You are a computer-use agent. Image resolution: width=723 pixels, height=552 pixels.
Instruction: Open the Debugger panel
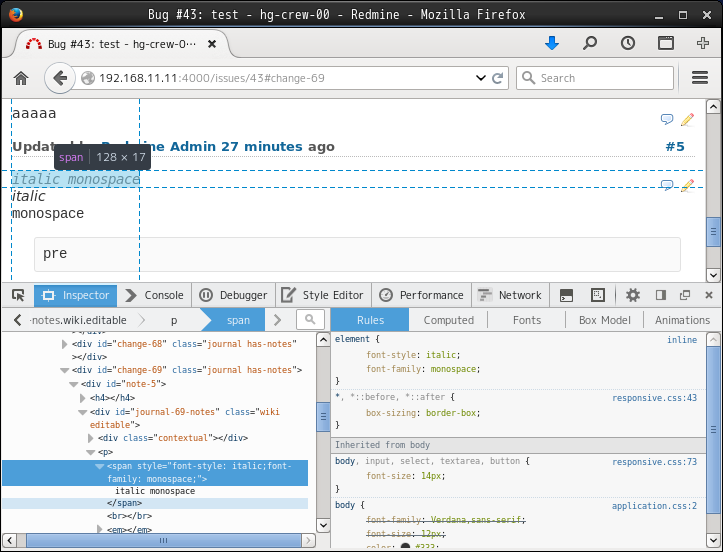pos(234,295)
